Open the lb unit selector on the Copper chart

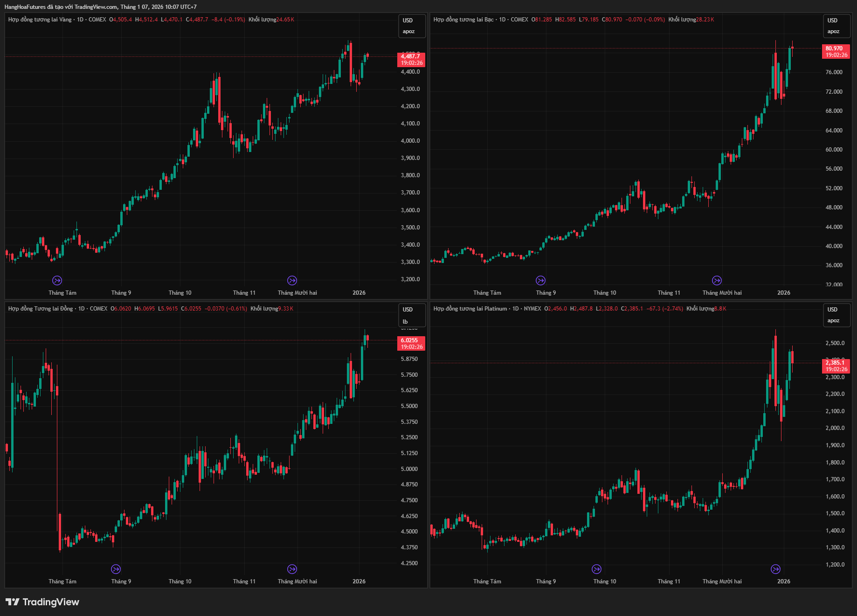(x=405, y=322)
